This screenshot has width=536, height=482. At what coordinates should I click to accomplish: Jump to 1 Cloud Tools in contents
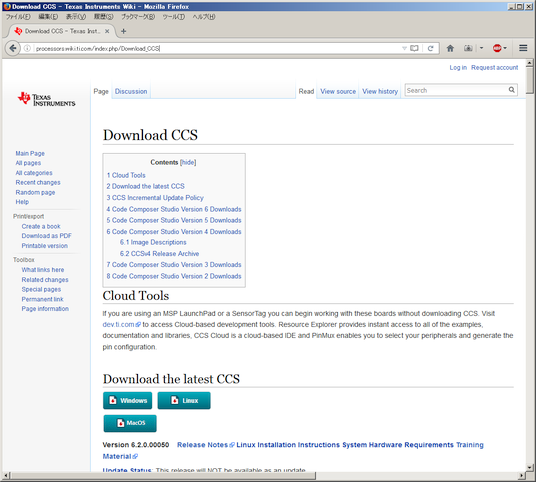tap(126, 175)
